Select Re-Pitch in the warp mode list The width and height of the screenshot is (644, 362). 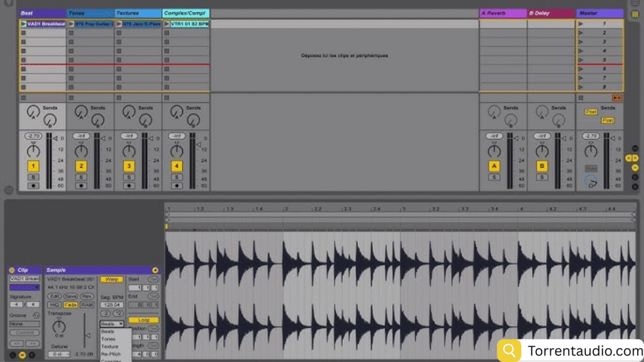pos(111,354)
